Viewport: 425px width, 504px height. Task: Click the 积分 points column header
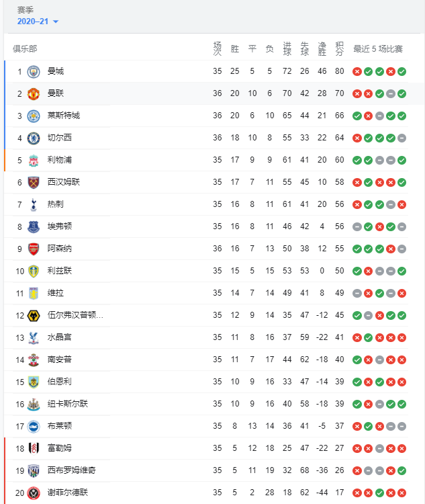pyautogui.click(x=340, y=49)
